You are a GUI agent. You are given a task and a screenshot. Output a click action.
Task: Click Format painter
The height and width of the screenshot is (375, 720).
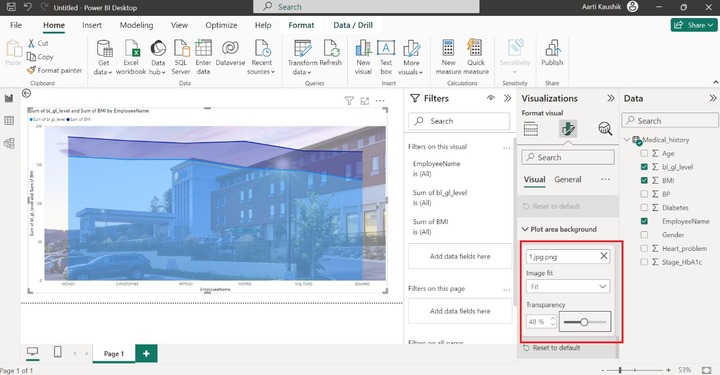coord(55,70)
